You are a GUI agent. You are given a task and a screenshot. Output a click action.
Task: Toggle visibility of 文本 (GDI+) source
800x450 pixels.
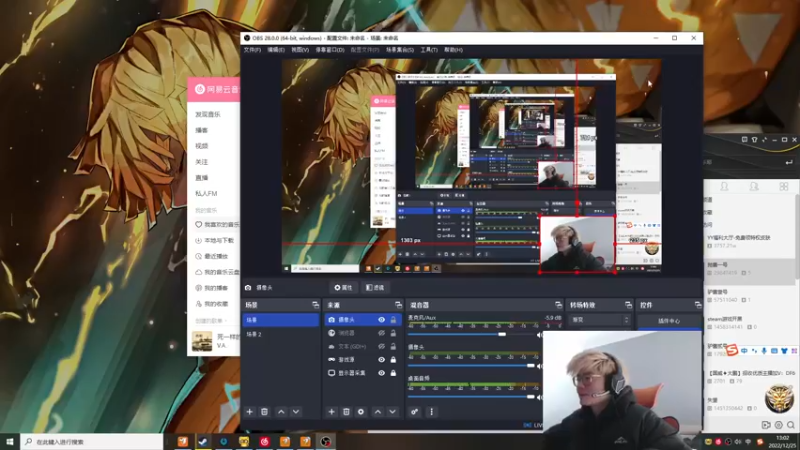[381, 346]
